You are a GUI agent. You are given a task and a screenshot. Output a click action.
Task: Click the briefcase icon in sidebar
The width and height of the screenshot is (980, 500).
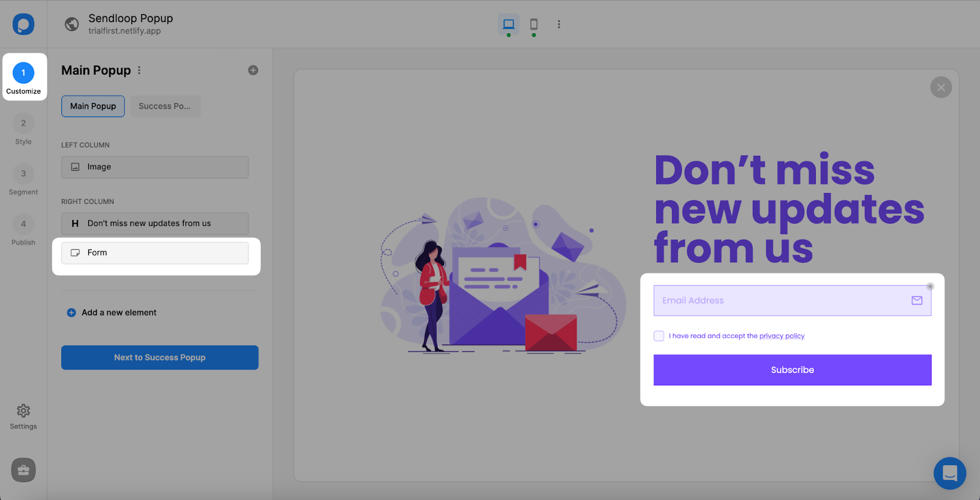click(23, 470)
